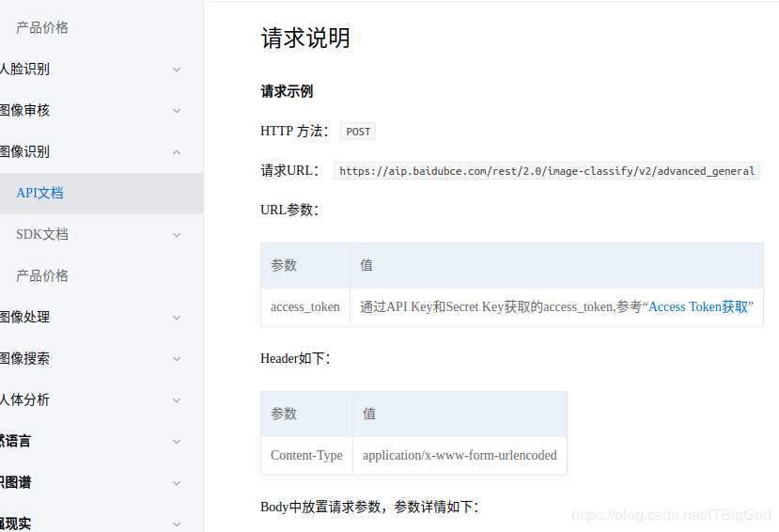
Task: Expand the 图像审核 sidebar section chevron
Action: (177, 111)
